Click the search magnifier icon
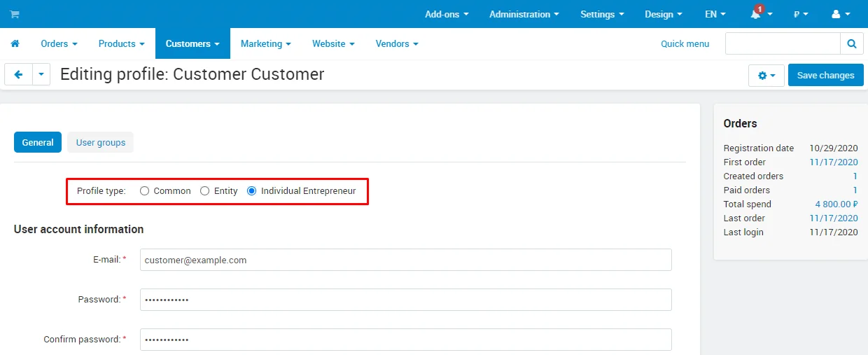 (851, 43)
